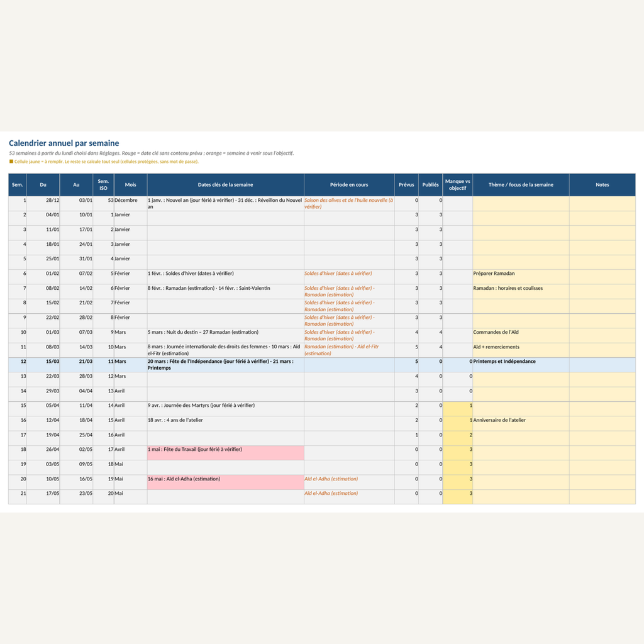
Task: Select the '04/01' start date cell
Action: tap(43, 218)
